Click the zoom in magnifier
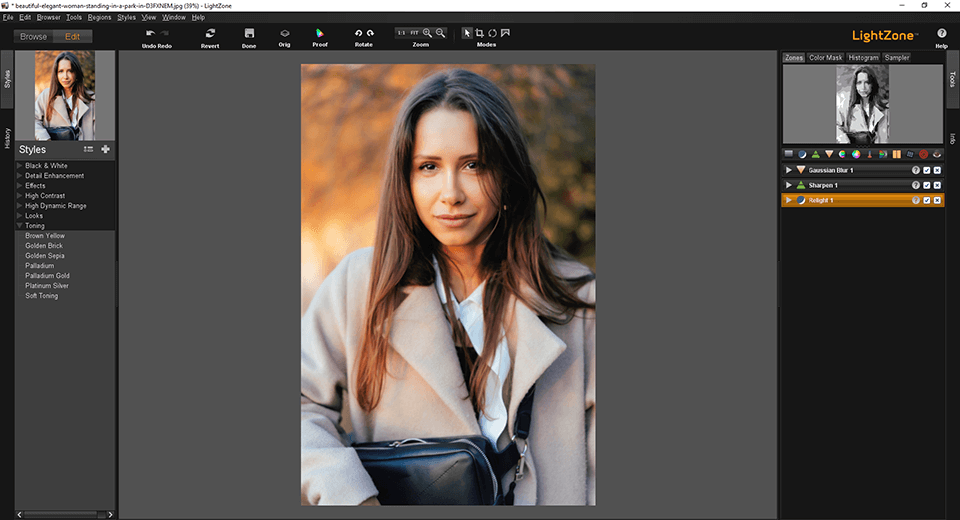 pos(427,33)
